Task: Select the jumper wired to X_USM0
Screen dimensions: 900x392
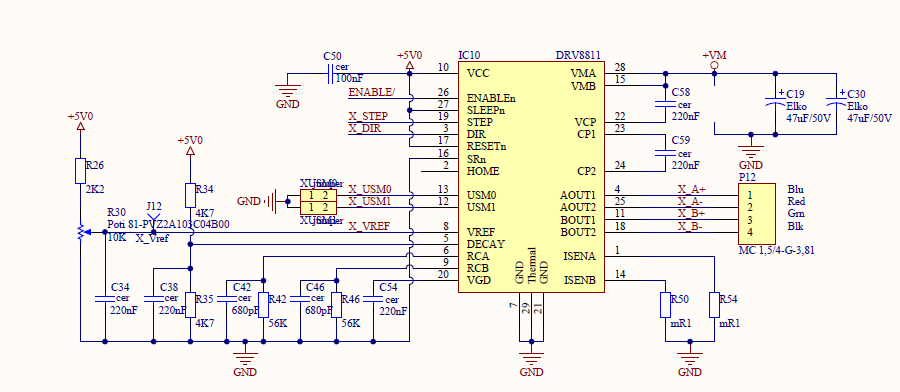Action: pos(318,195)
